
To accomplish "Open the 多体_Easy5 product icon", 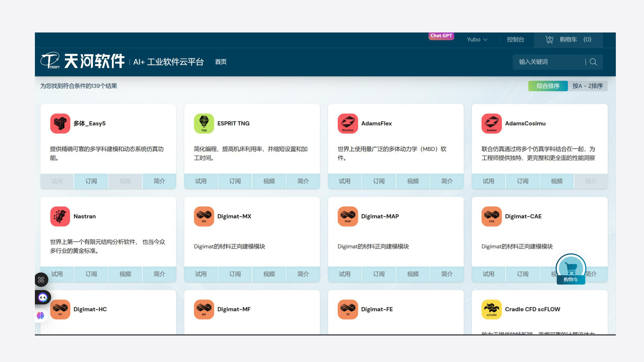I will 60,123.
